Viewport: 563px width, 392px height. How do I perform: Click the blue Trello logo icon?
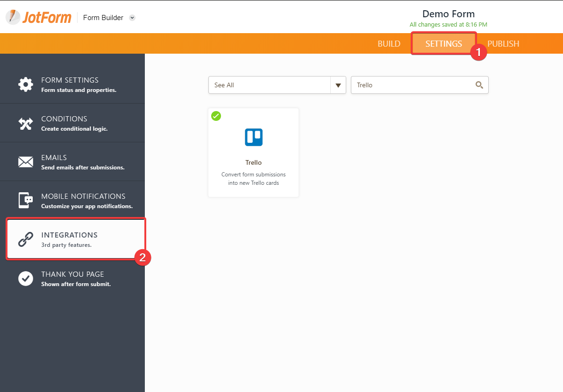point(254,137)
